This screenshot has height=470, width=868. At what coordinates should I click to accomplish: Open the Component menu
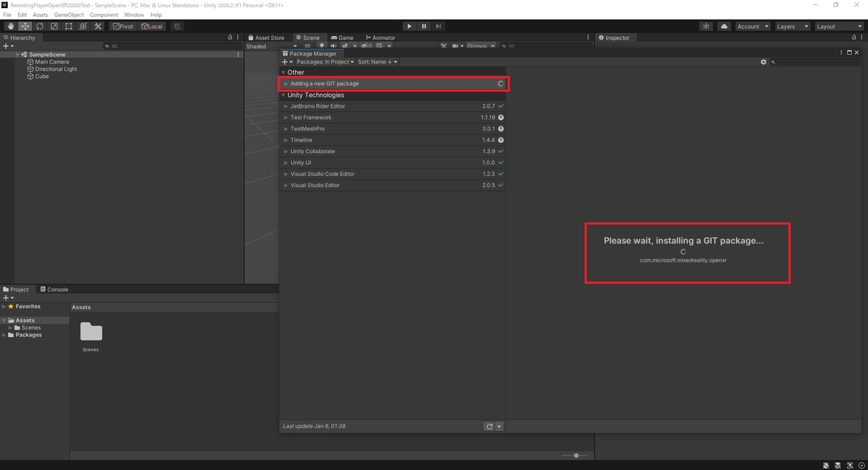(x=104, y=14)
